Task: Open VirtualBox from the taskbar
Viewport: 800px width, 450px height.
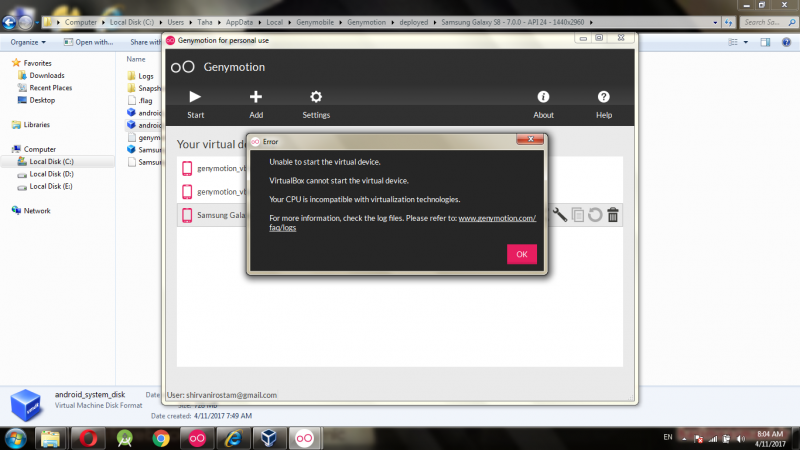Action: pos(267,437)
